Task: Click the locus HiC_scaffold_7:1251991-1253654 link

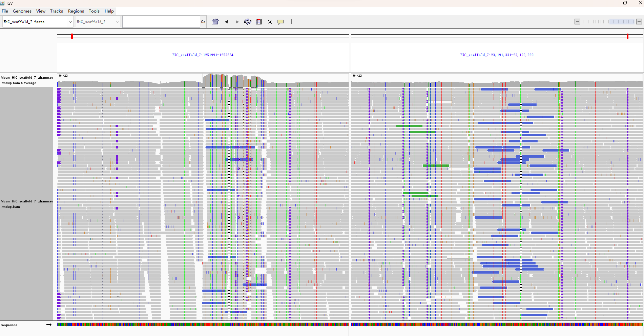Action: (x=203, y=55)
